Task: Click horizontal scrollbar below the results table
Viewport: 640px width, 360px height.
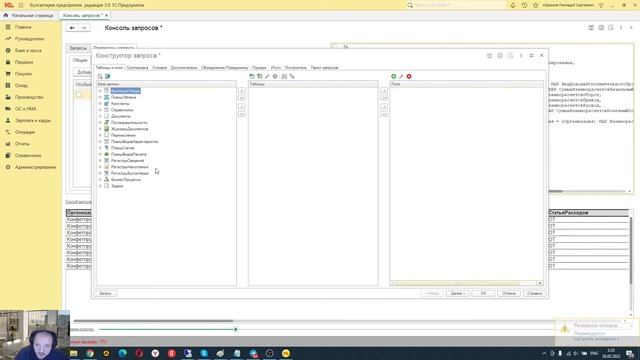Action: point(153,321)
